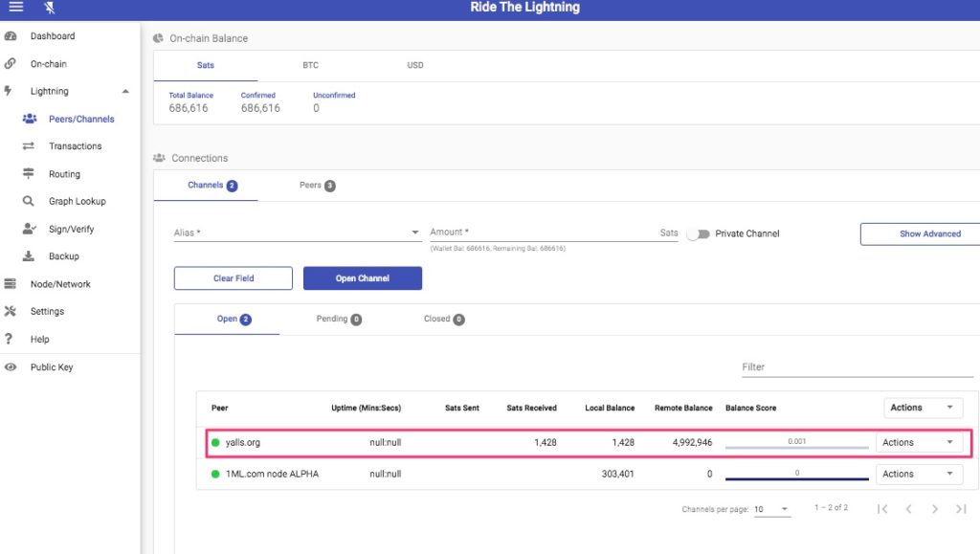The image size is (980, 554).
Task: Open the Settings menu item
Action: pyautogui.click(x=47, y=311)
